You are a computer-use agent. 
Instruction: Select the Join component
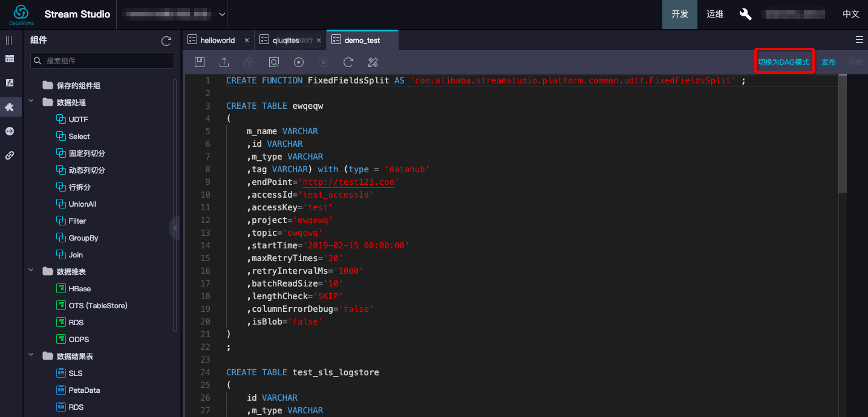70,255
